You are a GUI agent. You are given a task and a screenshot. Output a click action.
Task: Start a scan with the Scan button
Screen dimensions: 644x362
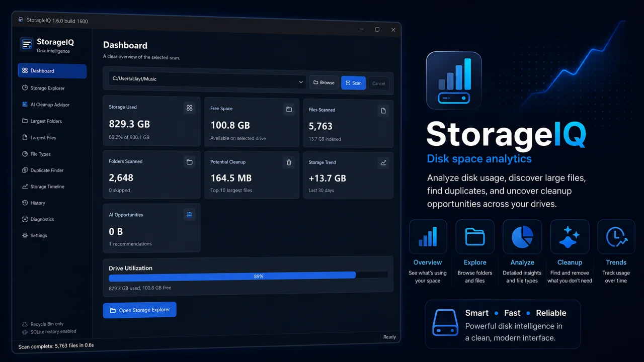point(353,83)
